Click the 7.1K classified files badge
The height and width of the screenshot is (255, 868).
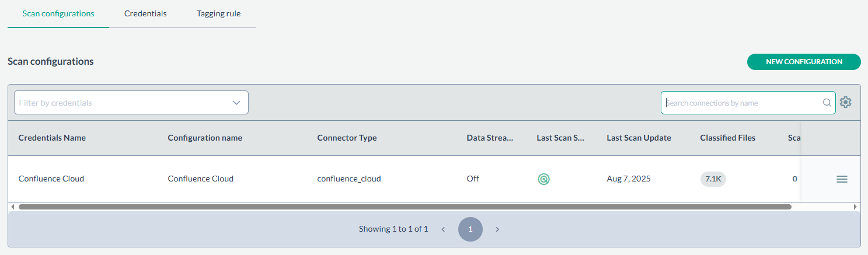click(713, 179)
